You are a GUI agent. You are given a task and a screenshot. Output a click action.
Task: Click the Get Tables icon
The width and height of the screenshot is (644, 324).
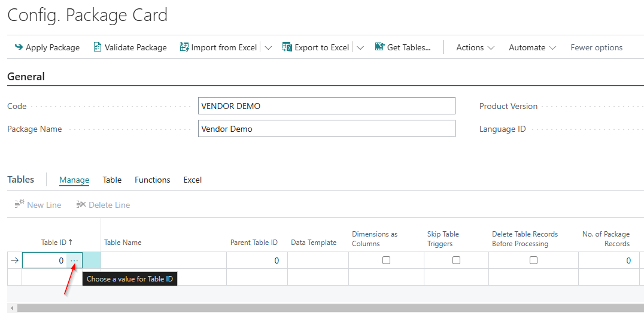[x=379, y=47]
